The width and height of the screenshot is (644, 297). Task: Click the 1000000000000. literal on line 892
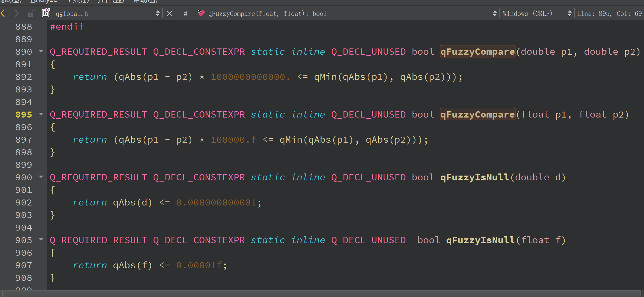(x=251, y=77)
